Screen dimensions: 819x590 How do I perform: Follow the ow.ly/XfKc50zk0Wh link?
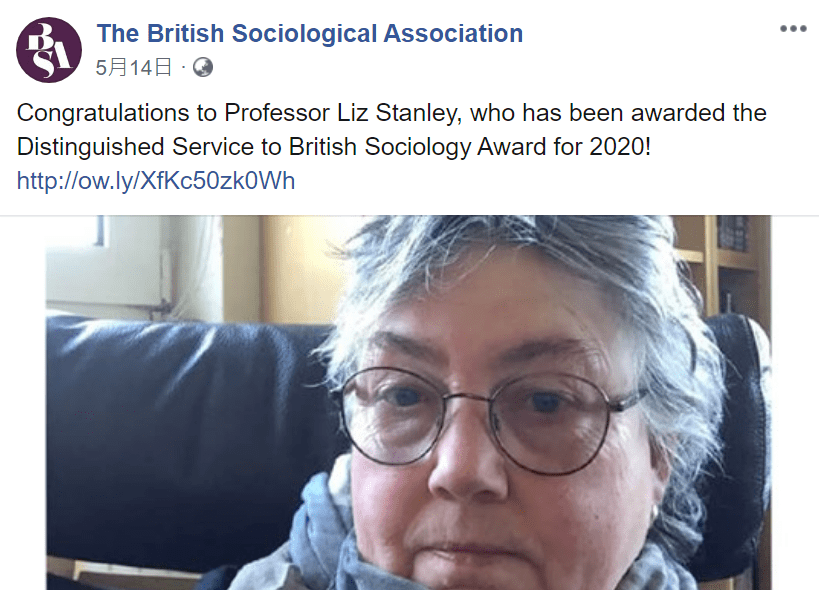click(156, 181)
